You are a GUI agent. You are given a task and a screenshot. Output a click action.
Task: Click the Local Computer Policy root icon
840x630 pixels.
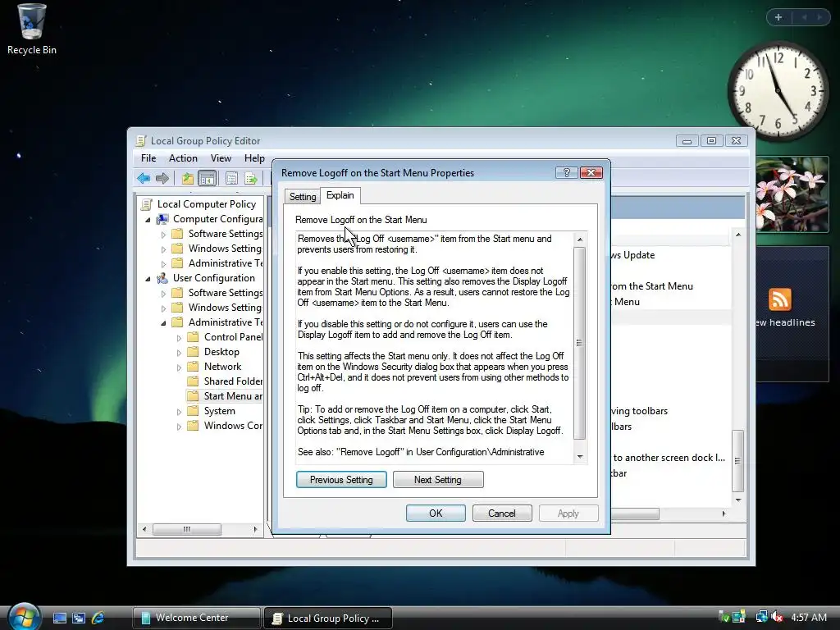pyautogui.click(x=146, y=204)
